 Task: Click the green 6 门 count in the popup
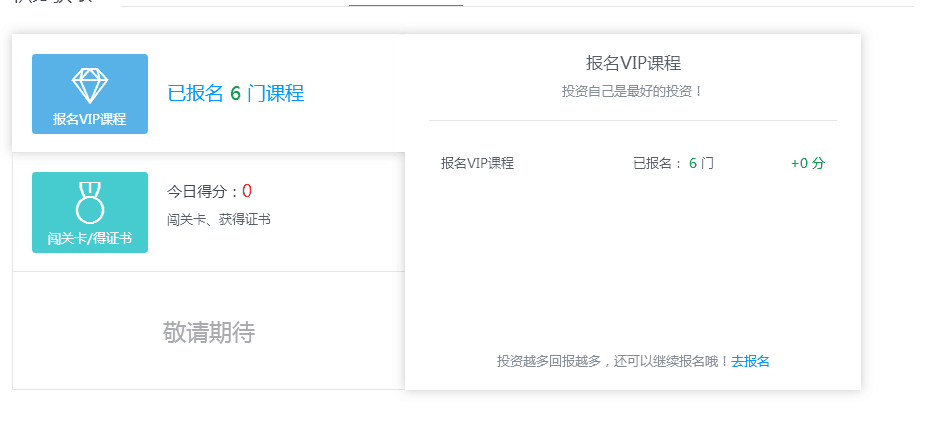click(x=701, y=163)
